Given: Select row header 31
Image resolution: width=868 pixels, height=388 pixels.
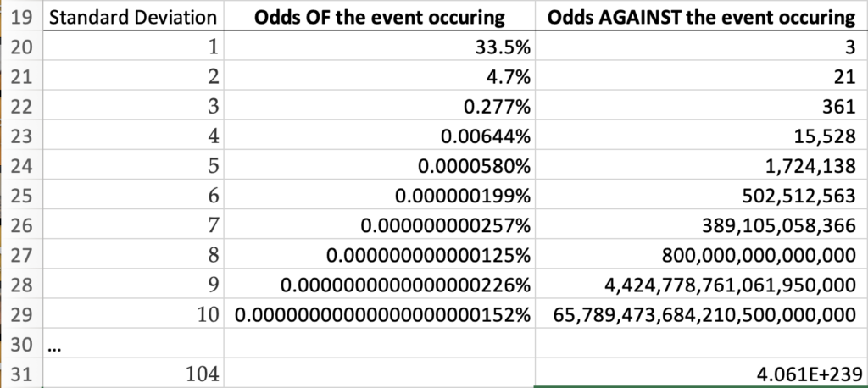Looking at the screenshot, I should point(21,375).
